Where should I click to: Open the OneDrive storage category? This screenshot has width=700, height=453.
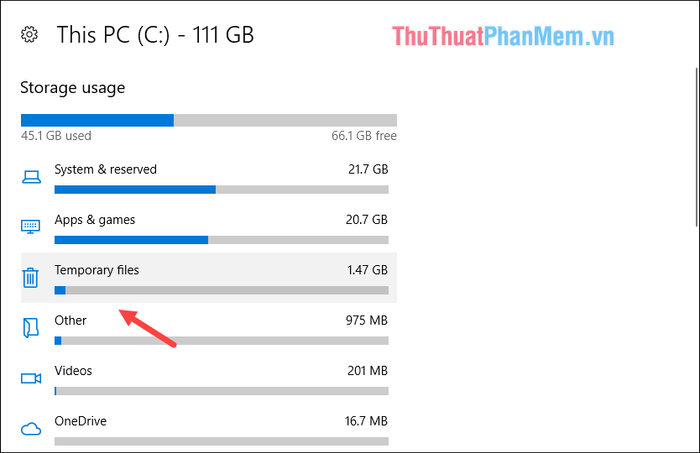pos(208,428)
